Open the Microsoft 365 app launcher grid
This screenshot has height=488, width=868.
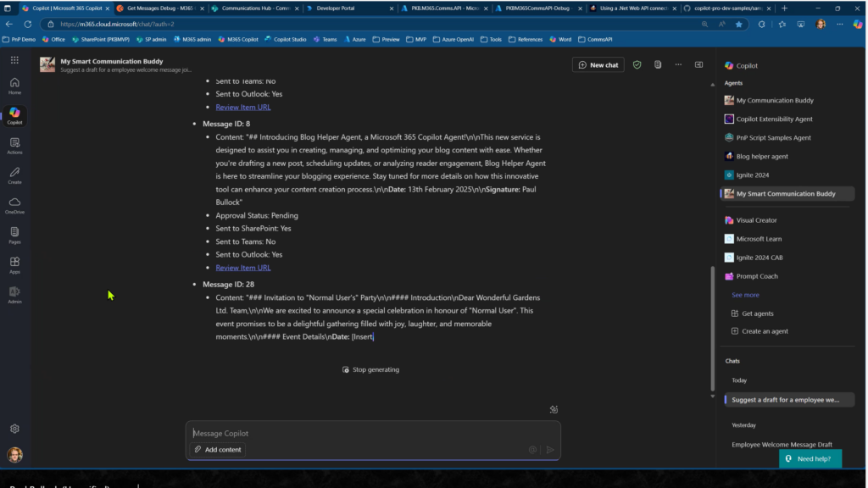(14, 60)
